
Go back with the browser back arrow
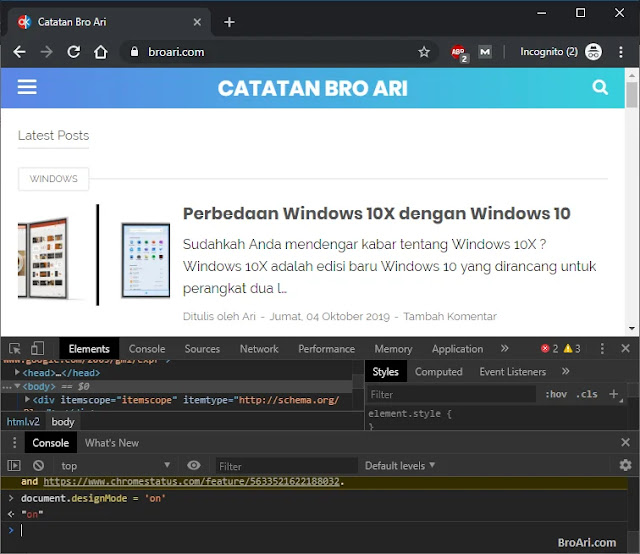(19, 52)
